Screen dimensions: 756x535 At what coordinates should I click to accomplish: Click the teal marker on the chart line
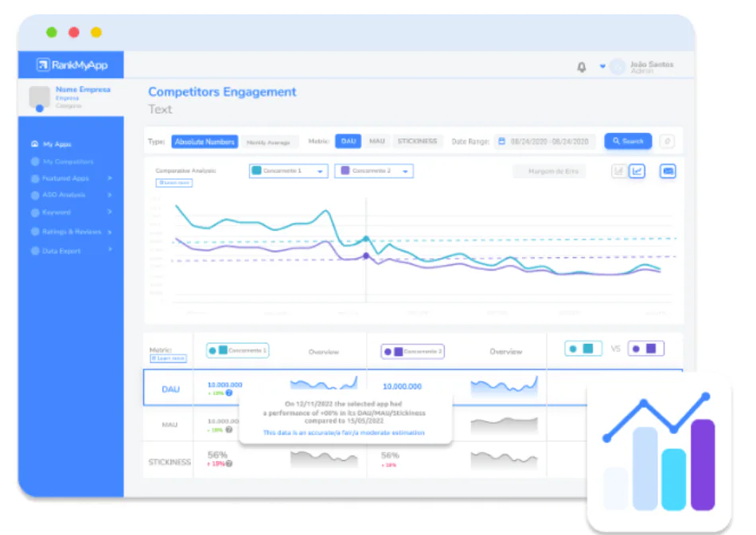tap(366, 238)
